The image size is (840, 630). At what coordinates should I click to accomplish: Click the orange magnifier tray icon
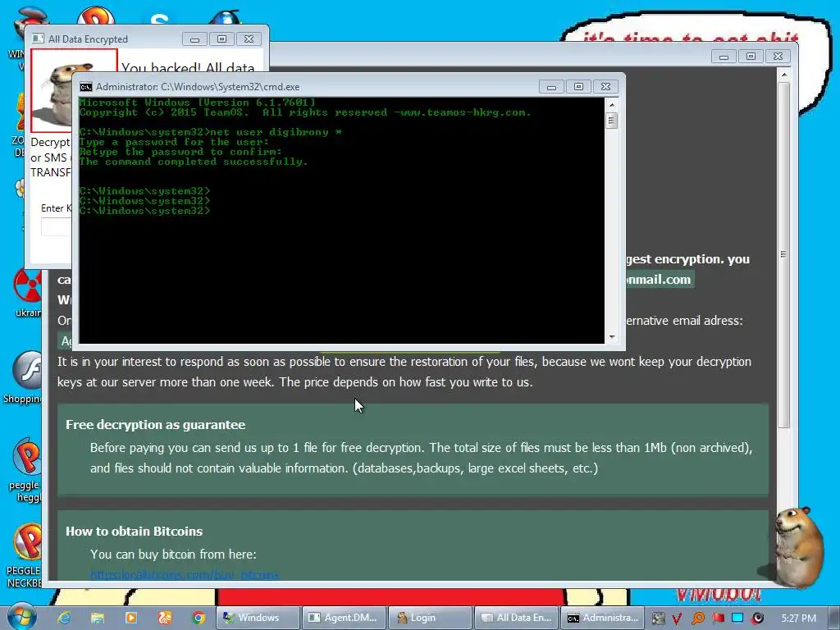[697, 619]
